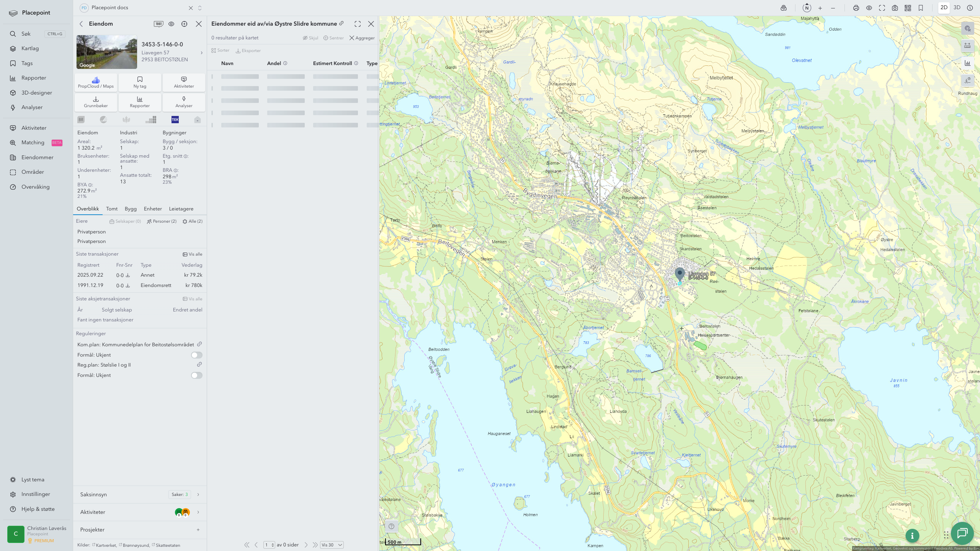Click the page number input field

[x=269, y=545]
